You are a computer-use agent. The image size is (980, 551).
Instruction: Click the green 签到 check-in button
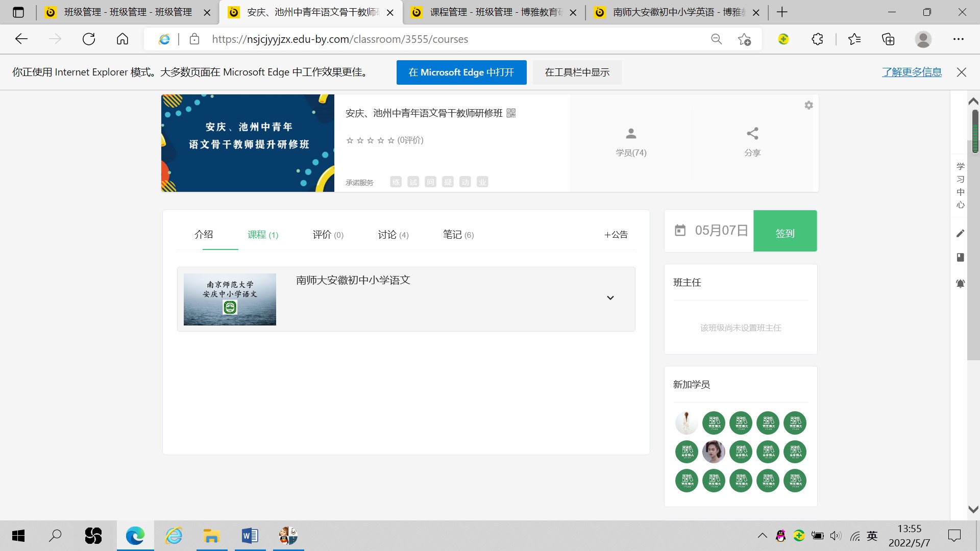click(785, 231)
